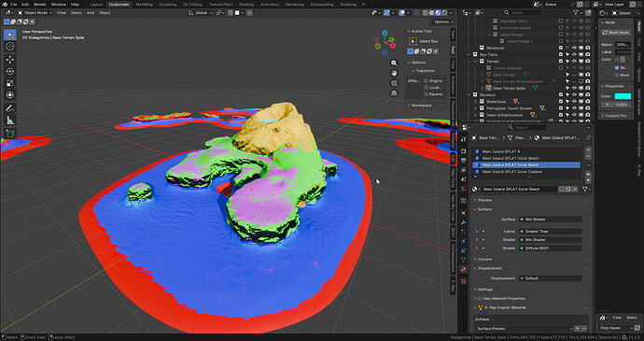Select the Transform tool in the left toolbar
The width and height of the screenshot is (644, 341).
[x=10, y=95]
